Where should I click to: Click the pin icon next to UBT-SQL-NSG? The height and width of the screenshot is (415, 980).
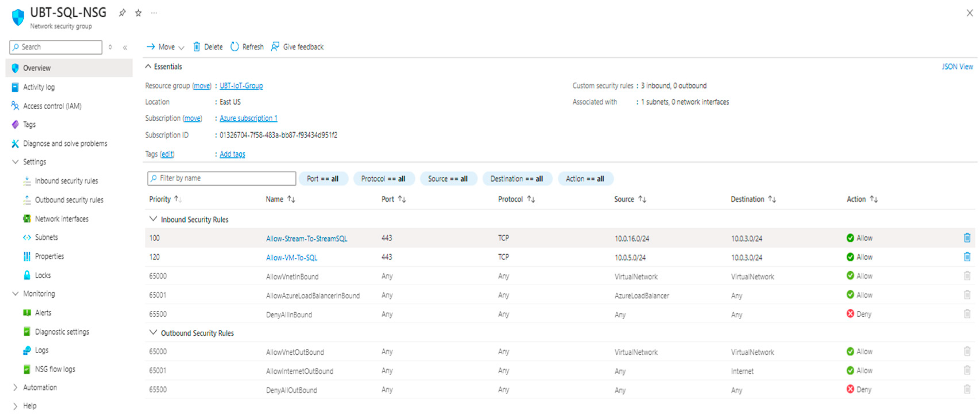[122, 13]
